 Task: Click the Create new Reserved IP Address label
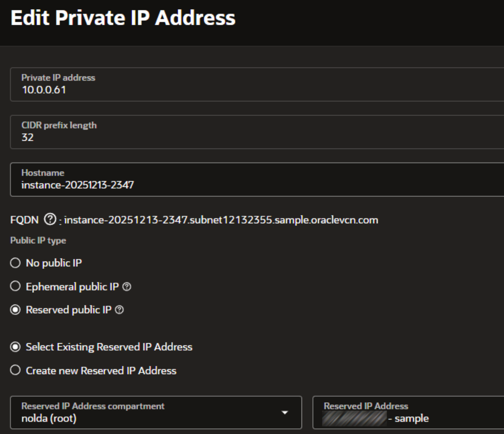click(101, 371)
